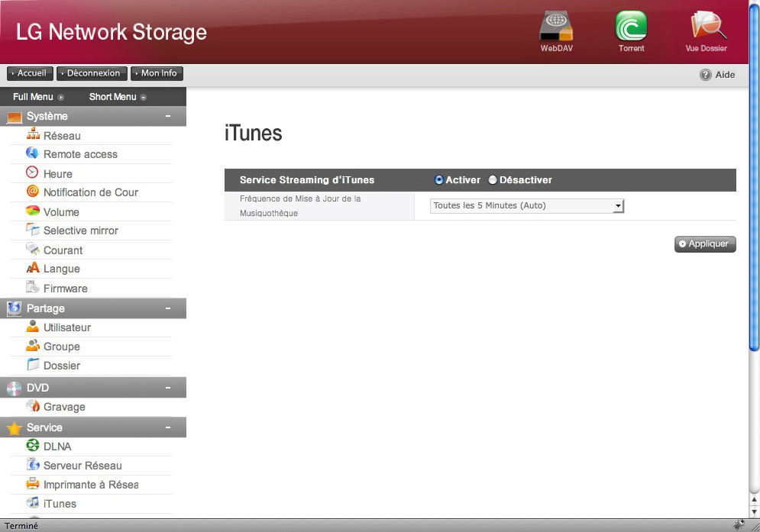Launch the Torrent icon

coord(631,29)
